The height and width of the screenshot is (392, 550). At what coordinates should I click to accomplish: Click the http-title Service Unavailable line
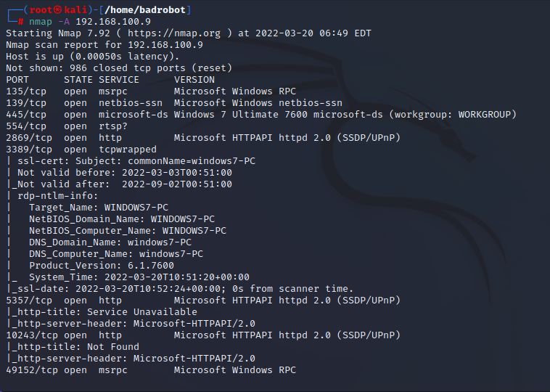tap(102, 312)
